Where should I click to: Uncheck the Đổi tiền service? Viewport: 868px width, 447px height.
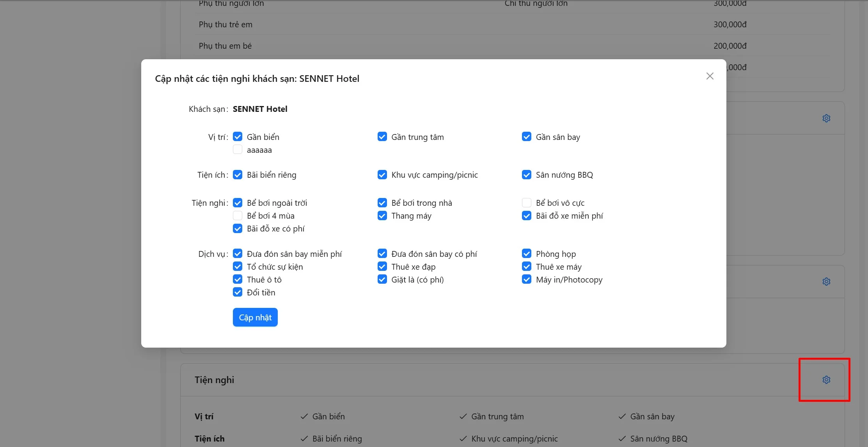(x=238, y=292)
